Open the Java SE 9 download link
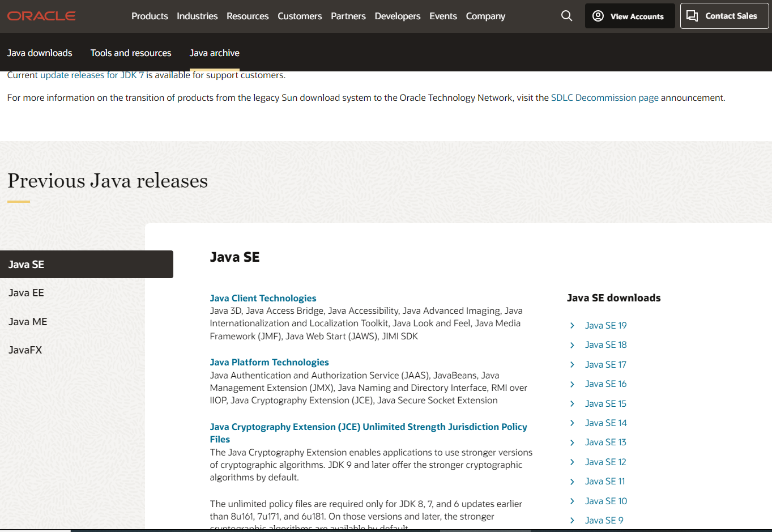The image size is (772, 532). click(604, 520)
